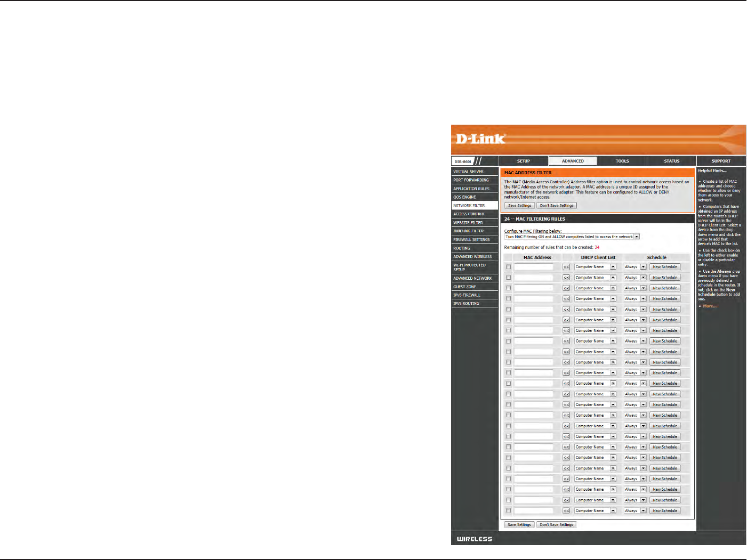This screenshot has width=747, height=560.
Task: Click the DIR-860L model label
Action: [463, 161]
